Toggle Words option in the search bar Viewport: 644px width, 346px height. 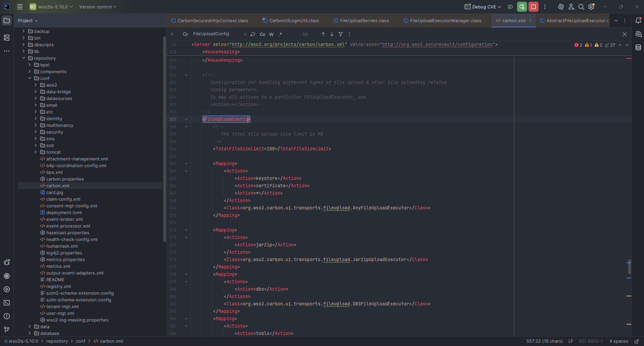pos(271,34)
